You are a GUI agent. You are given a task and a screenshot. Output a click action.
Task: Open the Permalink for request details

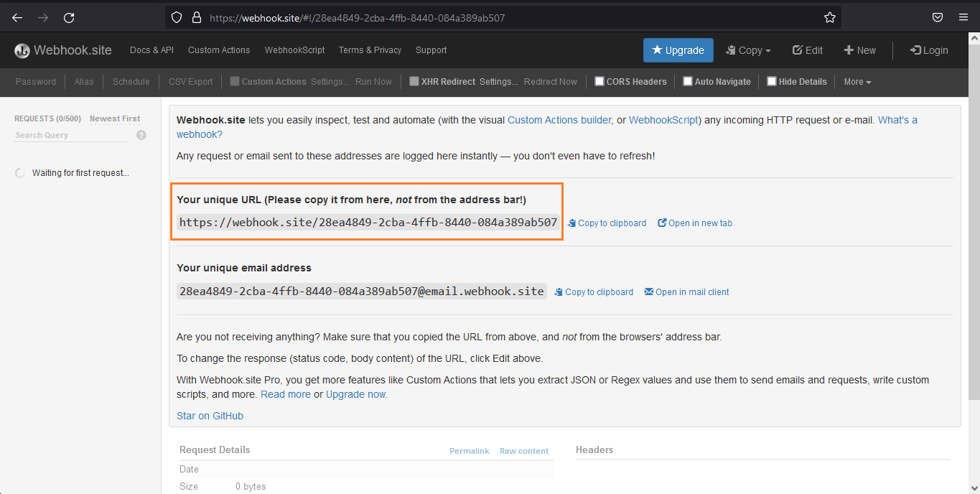pos(470,451)
